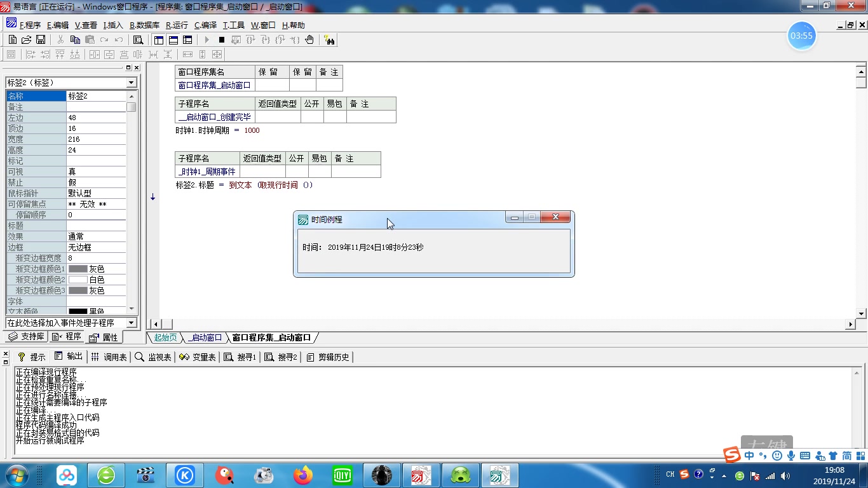868x488 pixels.
Task: Open the R.运行 menu
Action: click(177, 25)
